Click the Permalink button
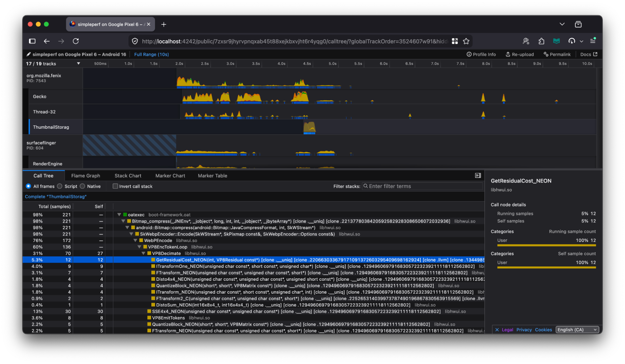The height and width of the screenshot is (364, 625). [557, 54]
